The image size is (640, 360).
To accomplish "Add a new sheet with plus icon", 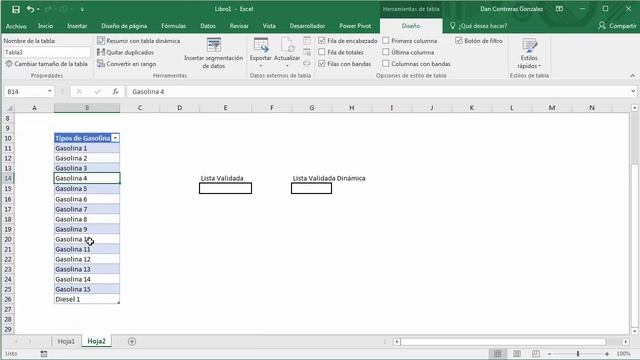I will 132,341.
